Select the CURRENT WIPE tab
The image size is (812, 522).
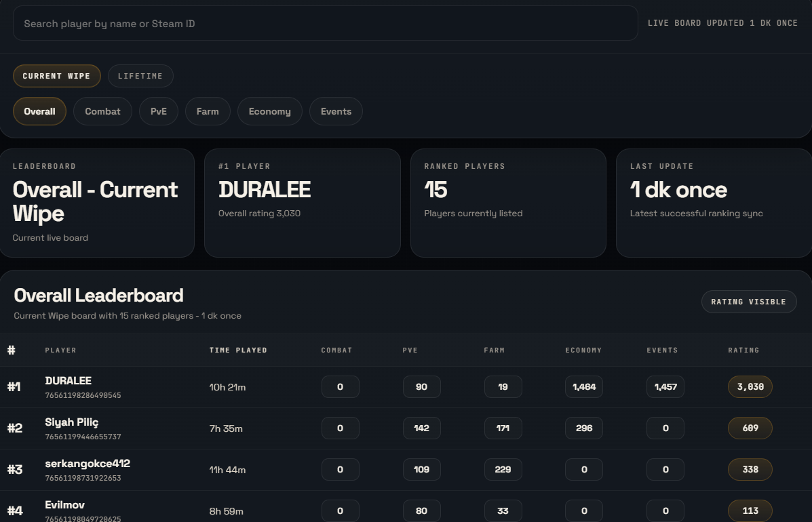click(56, 76)
